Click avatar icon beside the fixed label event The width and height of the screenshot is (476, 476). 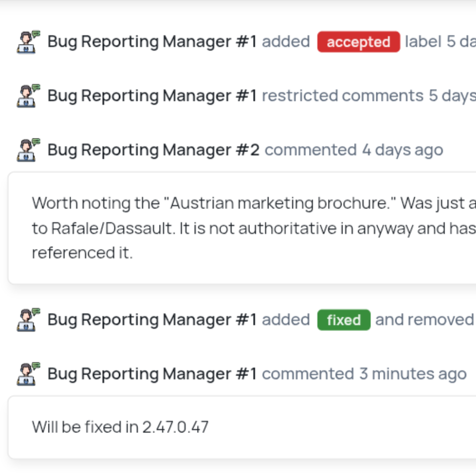click(28, 320)
